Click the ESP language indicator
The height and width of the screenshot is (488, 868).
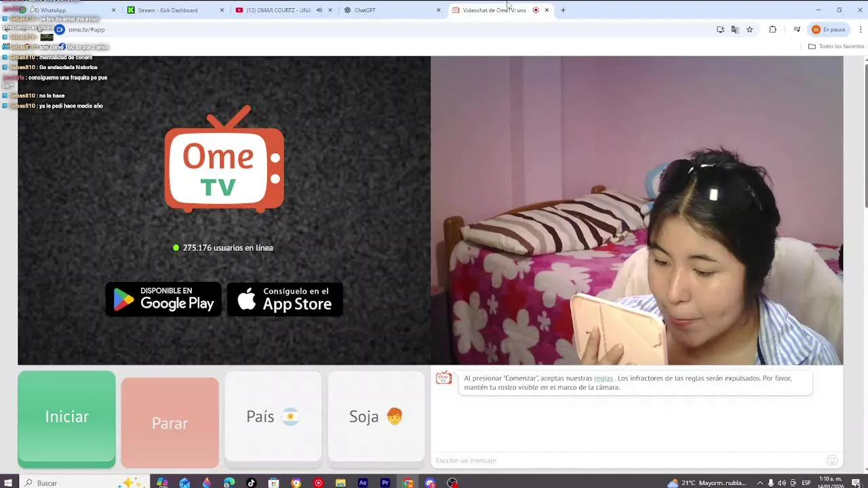pos(806,483)
